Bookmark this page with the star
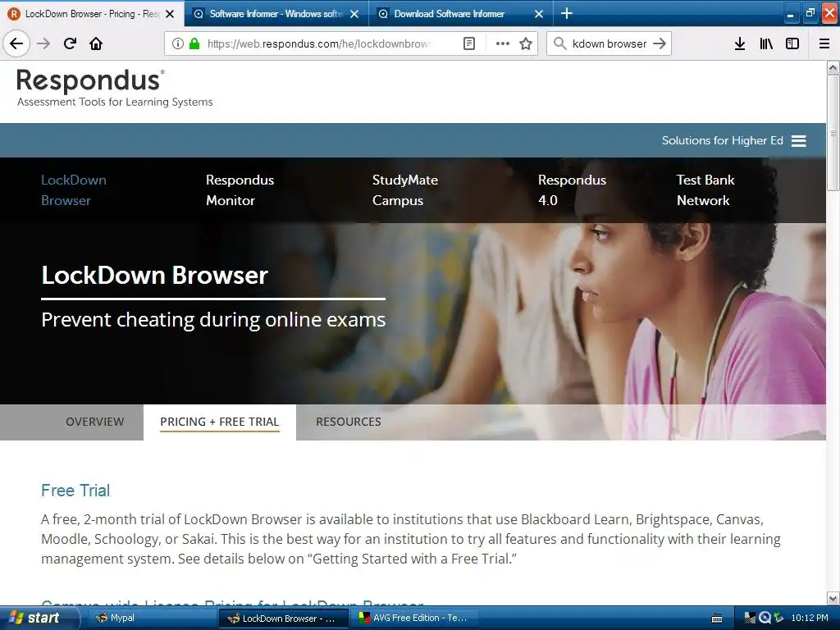The width and height of the screenshot is (840, 630). click(526, 43)
